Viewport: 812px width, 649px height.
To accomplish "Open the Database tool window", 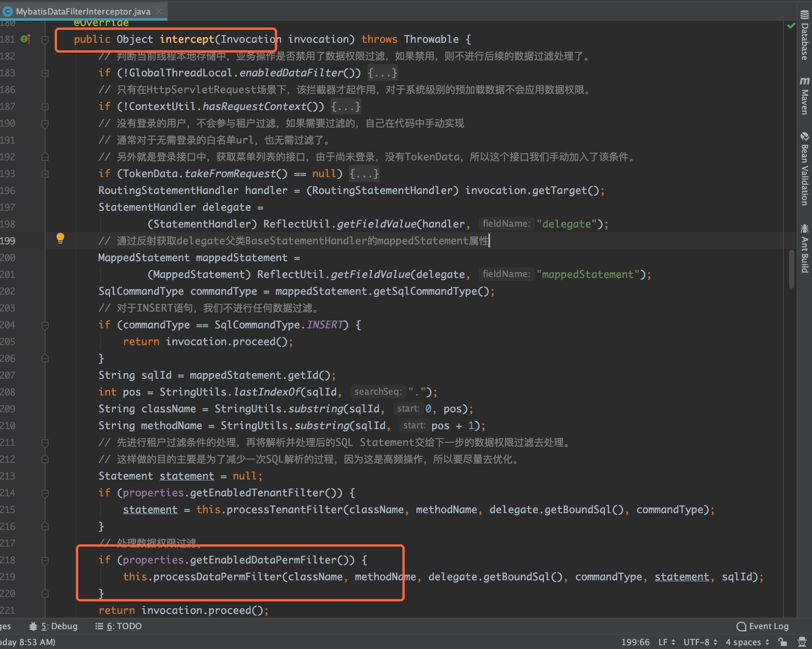I will pyautogui.click(x=804, y=34).
